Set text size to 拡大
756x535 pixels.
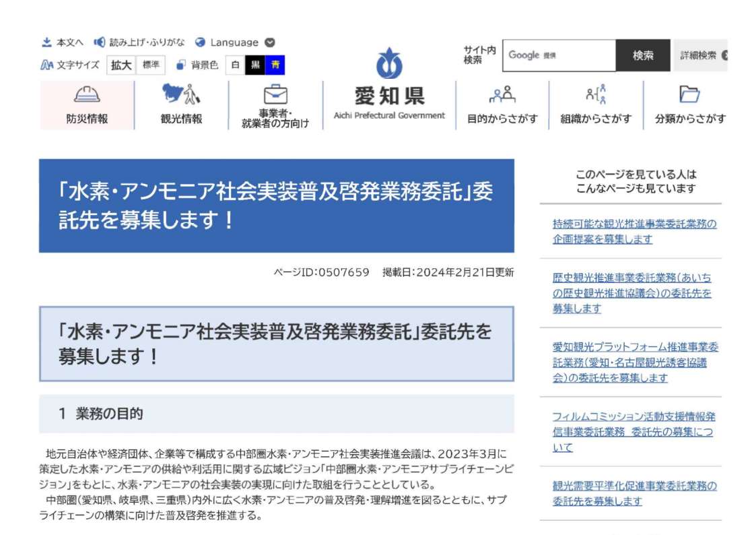121,65
